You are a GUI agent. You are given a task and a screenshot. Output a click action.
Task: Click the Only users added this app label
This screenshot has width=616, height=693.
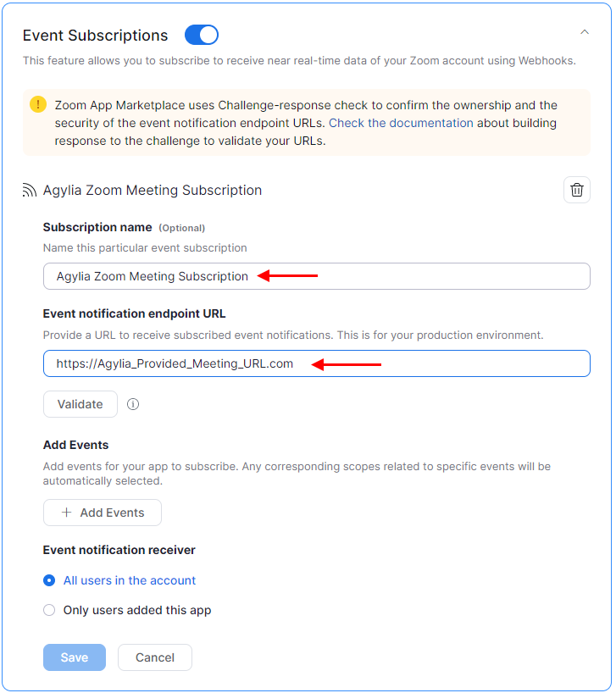(137, 610)
